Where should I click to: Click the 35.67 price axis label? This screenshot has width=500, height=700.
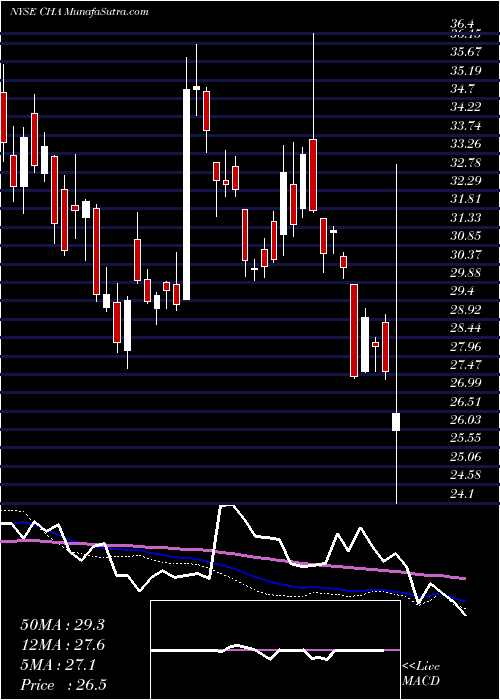pyautogui.click(x=466, y=52)
